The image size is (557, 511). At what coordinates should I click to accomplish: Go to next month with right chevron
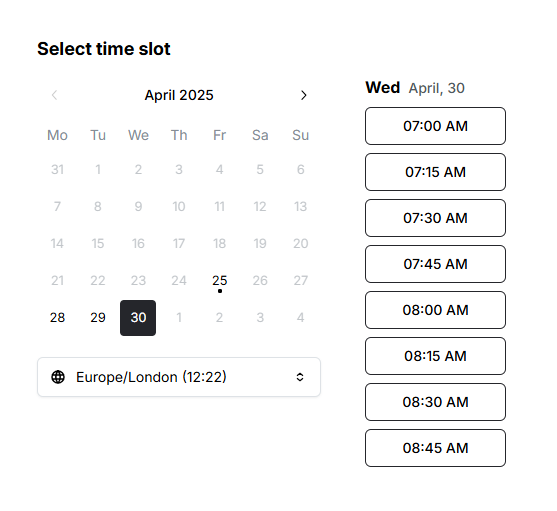[x=303, y=95]
